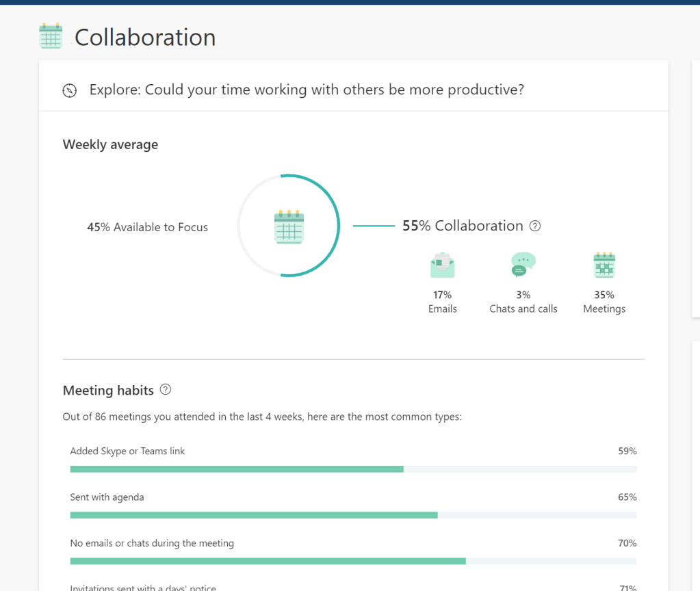Screen dimensions: 700x591
Task: Click the Collaboration calendar icon in page header
Action: [51, 36]
